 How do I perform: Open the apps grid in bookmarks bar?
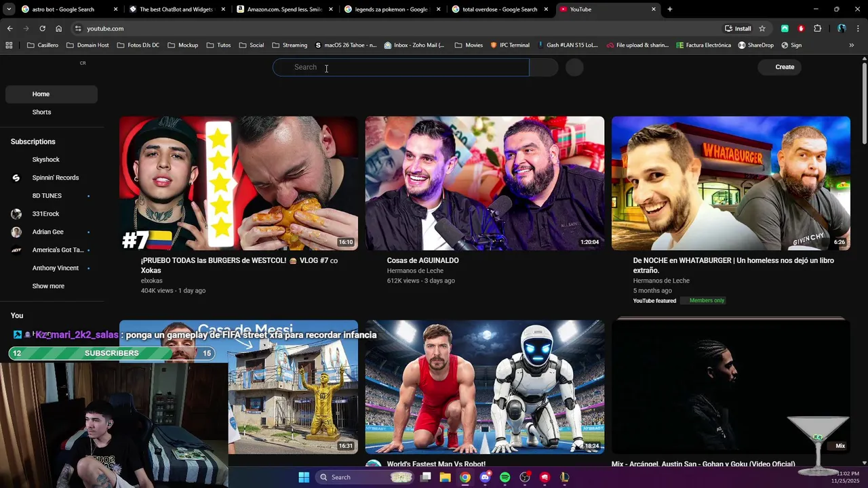click(x=9, y=45)
